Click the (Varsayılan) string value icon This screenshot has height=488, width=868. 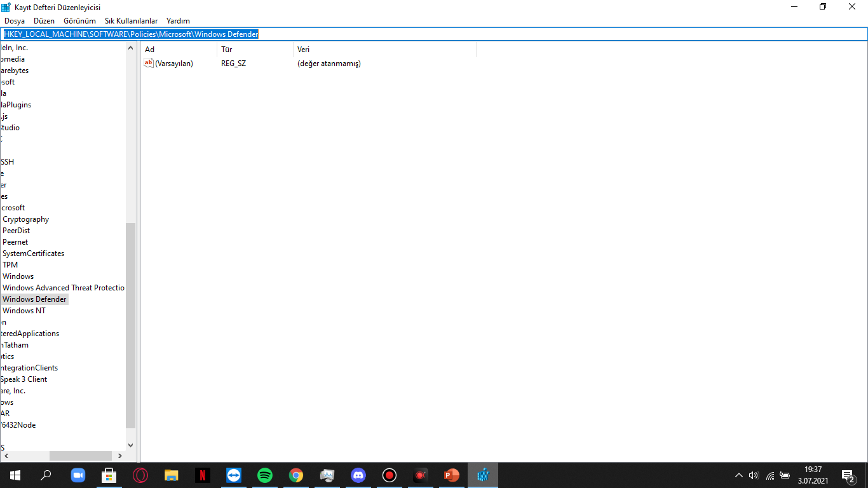(x=149, y=63)
